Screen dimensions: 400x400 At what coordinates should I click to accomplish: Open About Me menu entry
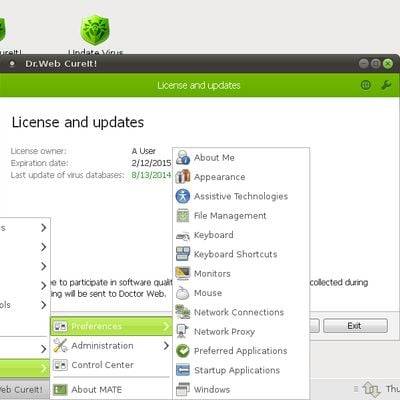241,157
